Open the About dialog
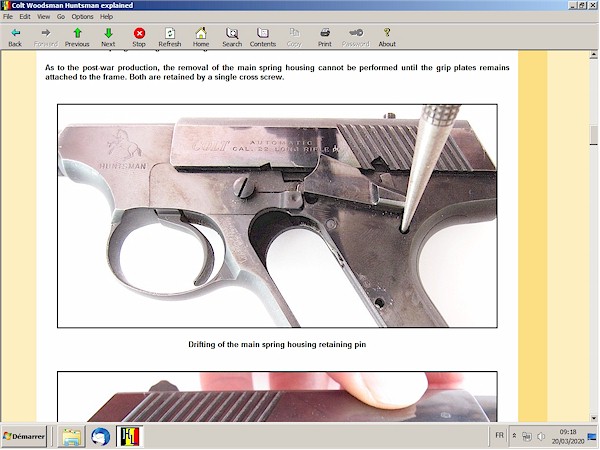 (x=387, y=37)
